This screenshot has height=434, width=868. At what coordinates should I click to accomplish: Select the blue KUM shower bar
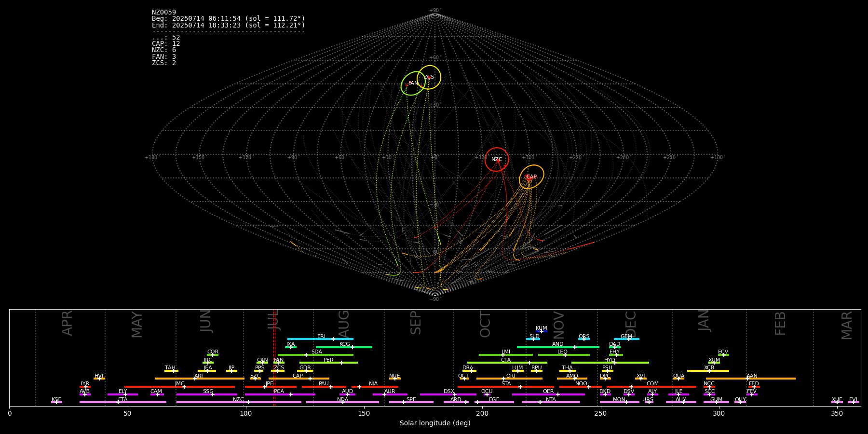coord(542,331)
